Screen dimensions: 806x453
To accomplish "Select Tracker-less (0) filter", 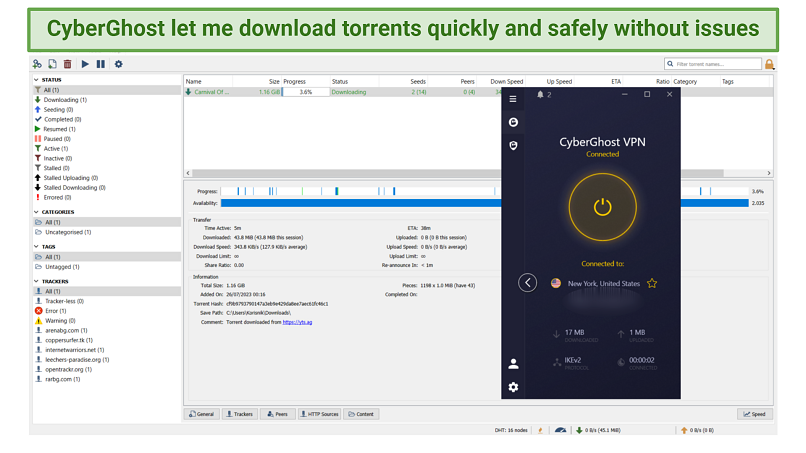I will [59, 301].
